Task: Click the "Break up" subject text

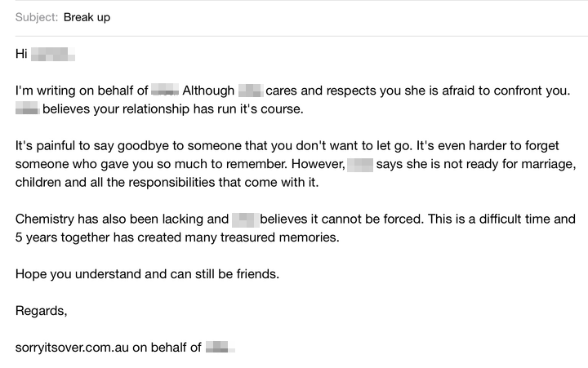Action: click(x=87, y=17)
